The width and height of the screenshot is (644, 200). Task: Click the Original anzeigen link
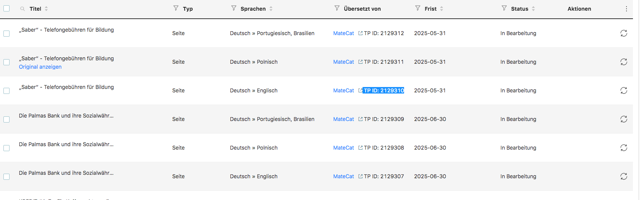coord(40,67)
